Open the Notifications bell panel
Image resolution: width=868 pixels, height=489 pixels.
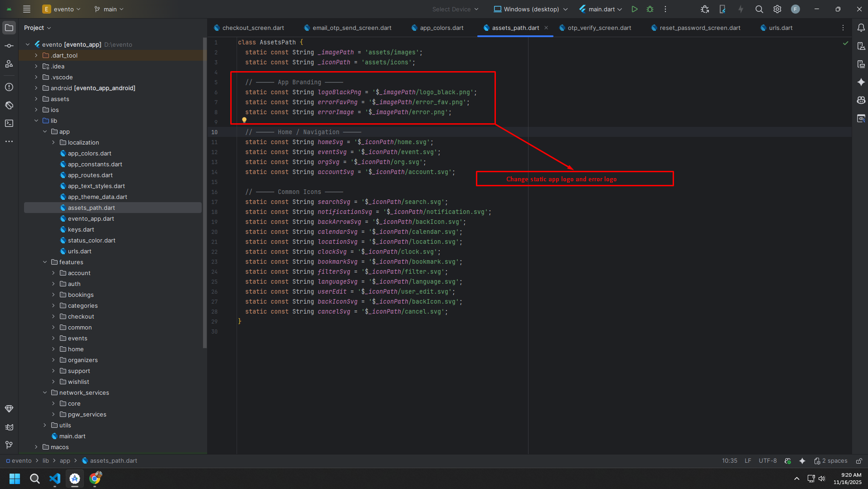pyautogui.click(x=861, y=28)
